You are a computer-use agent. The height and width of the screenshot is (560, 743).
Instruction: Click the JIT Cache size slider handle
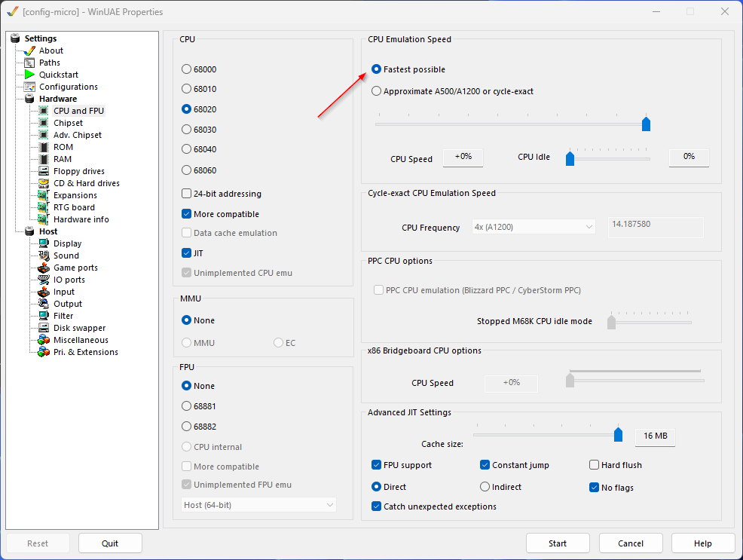[x=618, y=434]
